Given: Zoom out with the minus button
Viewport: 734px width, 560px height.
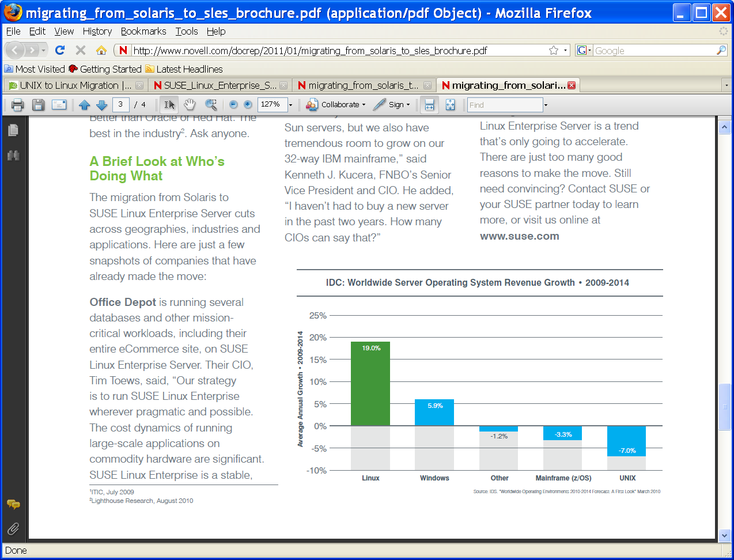Looking at the screenshot, I should click(x=233, y=104).
